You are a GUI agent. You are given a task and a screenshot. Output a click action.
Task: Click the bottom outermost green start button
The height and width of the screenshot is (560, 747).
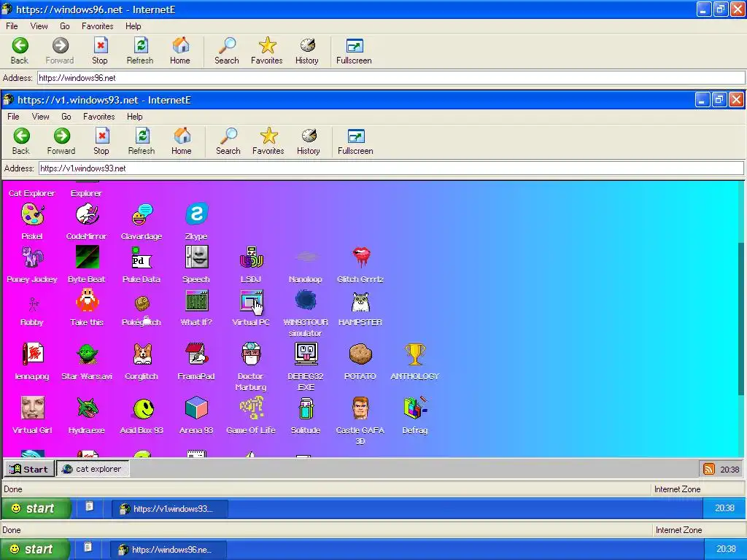point(34,550)
